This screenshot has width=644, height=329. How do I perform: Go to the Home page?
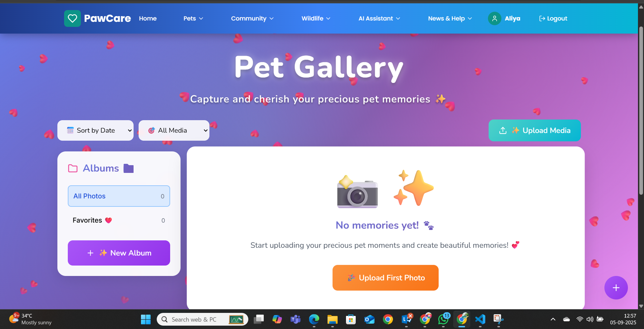[x=148, y=18]
